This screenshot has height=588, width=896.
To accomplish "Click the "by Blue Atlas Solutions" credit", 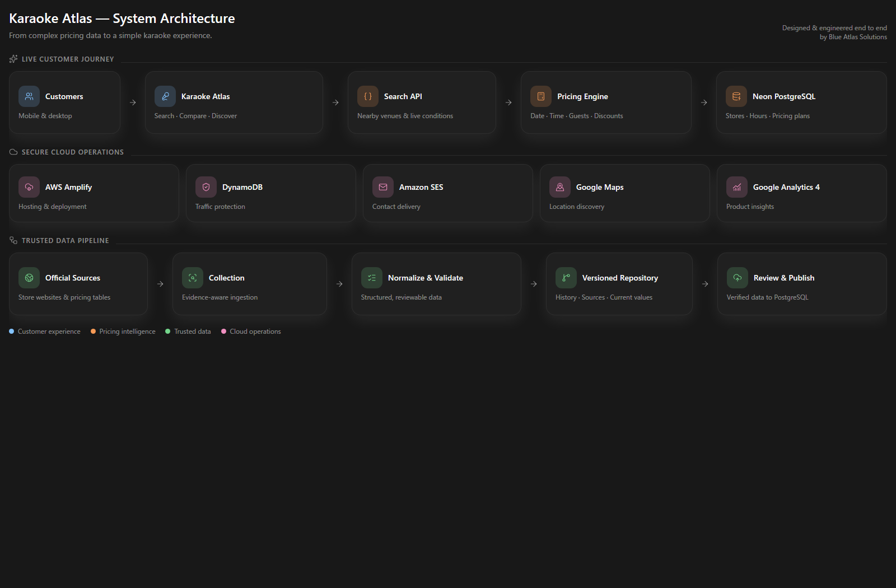I will (853, 37).
